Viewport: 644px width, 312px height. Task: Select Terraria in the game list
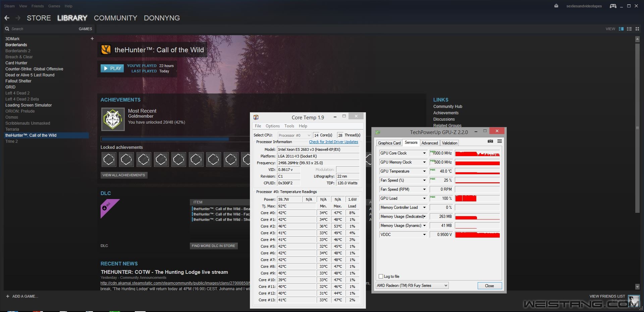[12, 129]
